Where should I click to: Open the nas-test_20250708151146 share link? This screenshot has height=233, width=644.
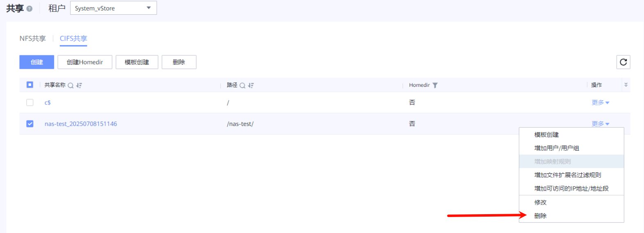81,124
